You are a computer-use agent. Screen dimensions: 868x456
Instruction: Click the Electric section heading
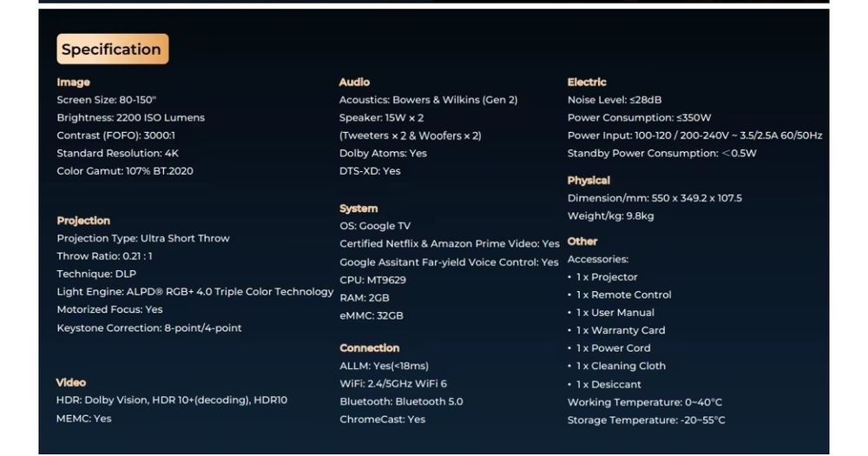[587, 83]
